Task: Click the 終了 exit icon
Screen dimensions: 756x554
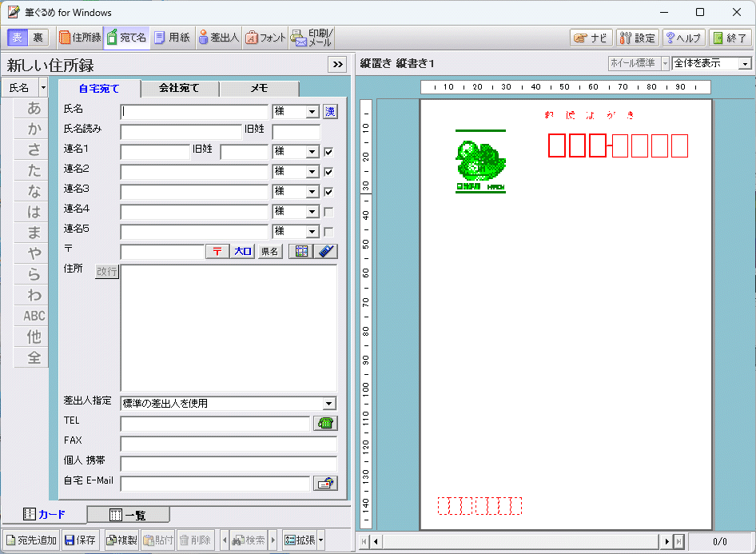Action: pyautogui.click(x=730, y=38)
